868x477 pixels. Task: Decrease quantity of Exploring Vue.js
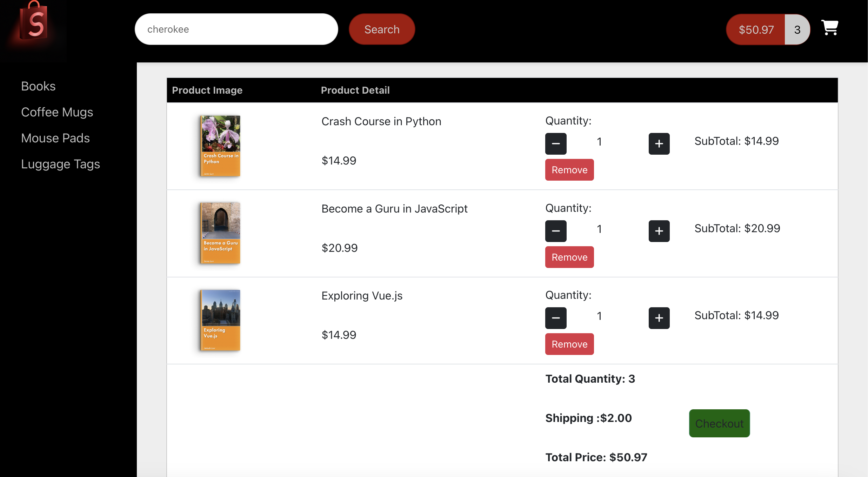pyautogui.click(x=556, y=318)
